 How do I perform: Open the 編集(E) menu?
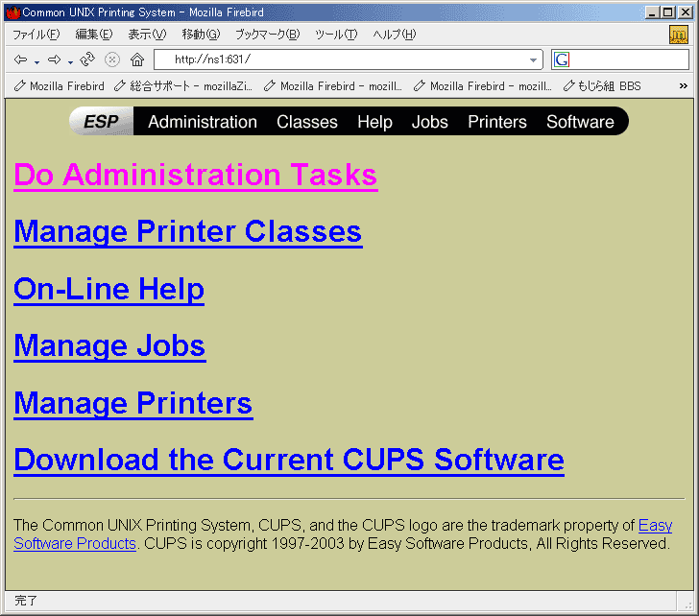pos(94,35)
